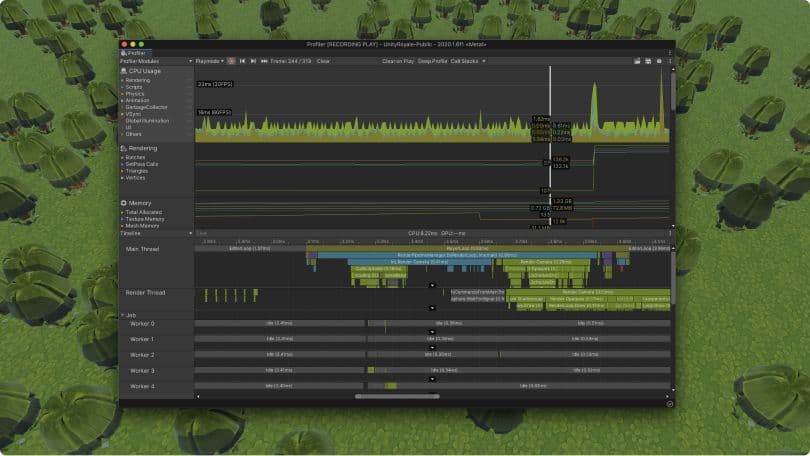
Task: Enable Deep Profile button
Action: click(x=431, y=61)
